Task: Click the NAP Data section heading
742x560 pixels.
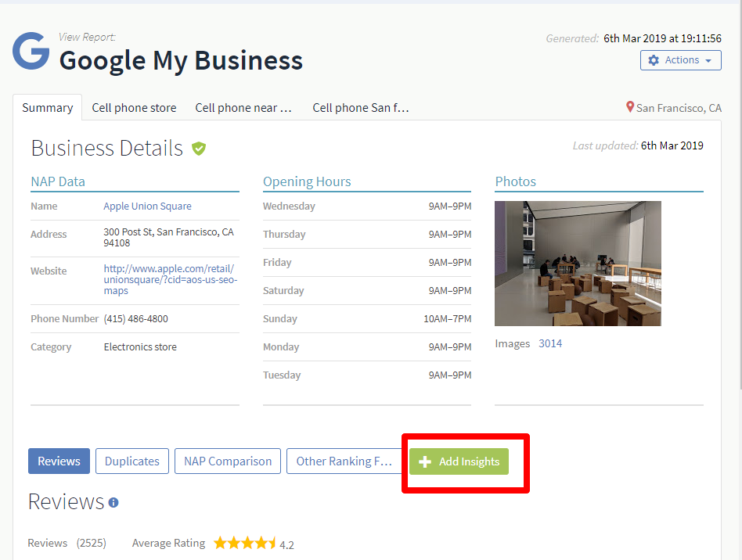Action: (x=58, y=181)
